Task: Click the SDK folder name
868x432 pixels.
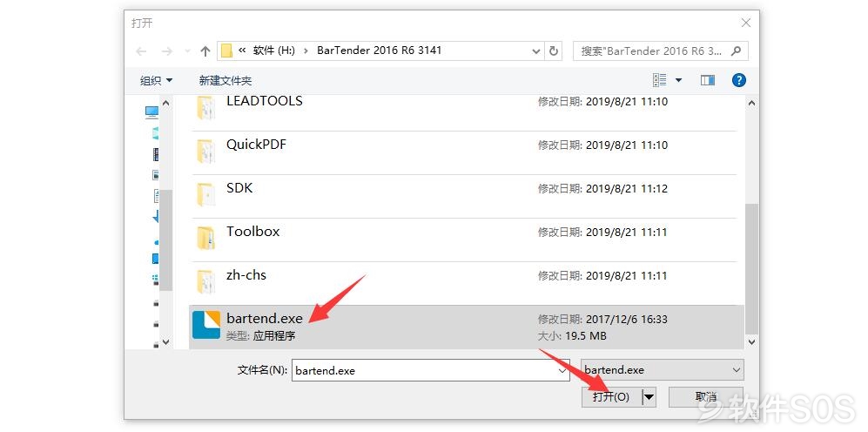Action: pos(239,188)
